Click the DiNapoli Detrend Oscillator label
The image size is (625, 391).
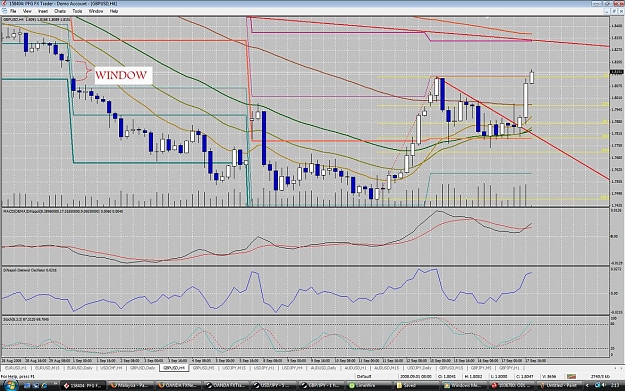pyautogui.click(x=30, y=270)
